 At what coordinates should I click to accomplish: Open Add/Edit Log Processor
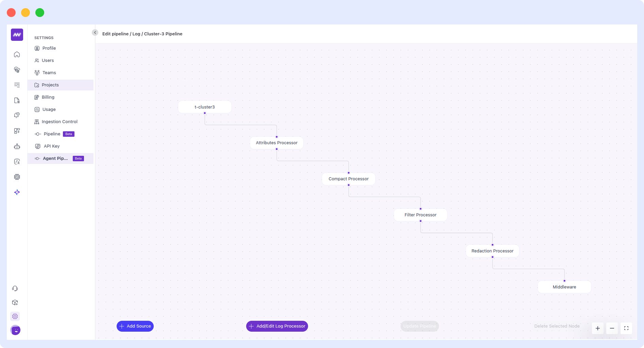coord(277,326)
